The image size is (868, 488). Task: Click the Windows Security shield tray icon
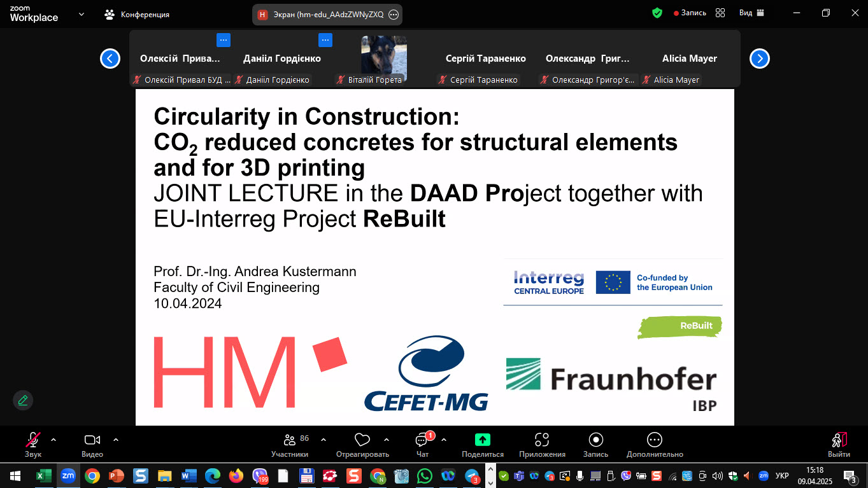[x=733, y=475]
